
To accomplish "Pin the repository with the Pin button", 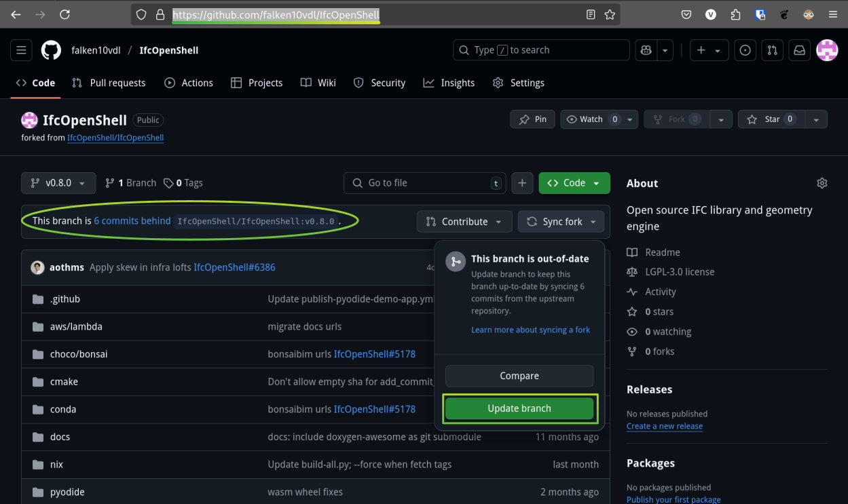I will click(x=533, y=119).
